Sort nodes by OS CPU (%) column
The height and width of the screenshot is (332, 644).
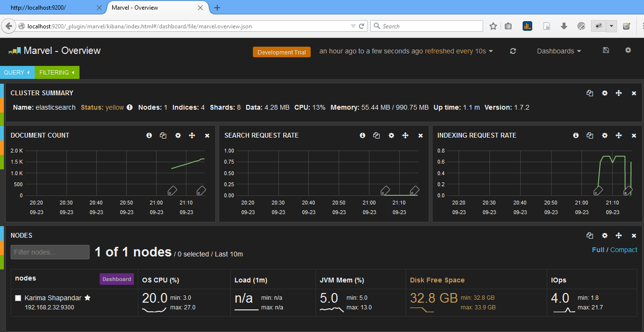click(161, 280)
